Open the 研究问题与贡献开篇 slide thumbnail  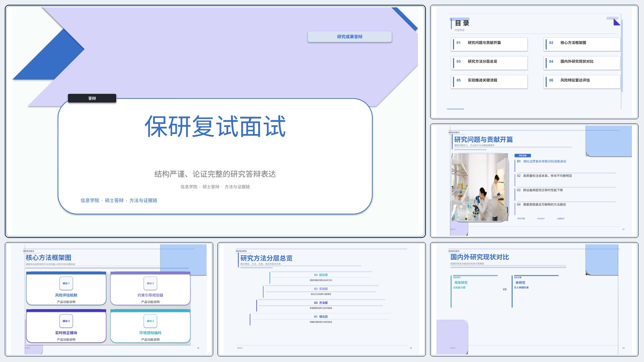(534, 181)
